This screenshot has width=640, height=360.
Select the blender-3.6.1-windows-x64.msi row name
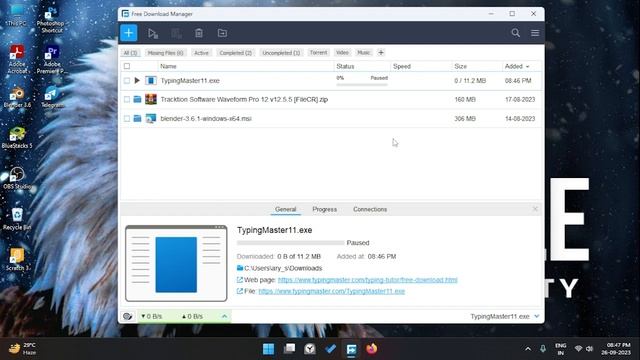tap(206, 118)
